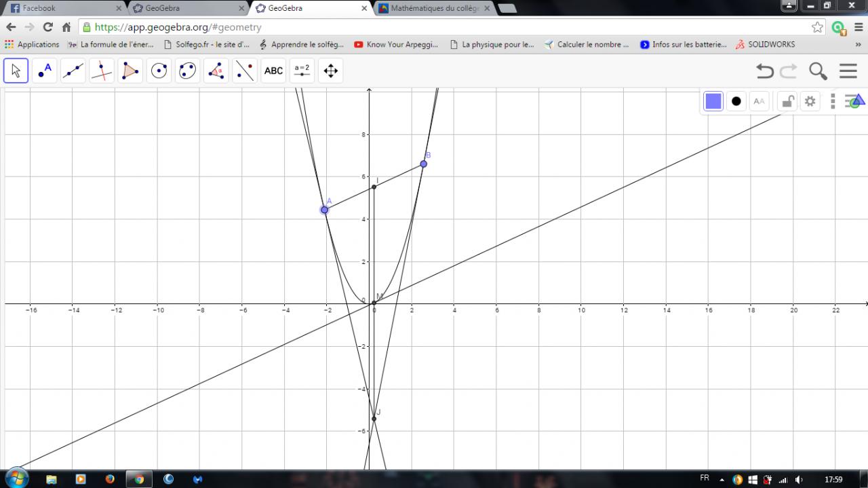The image size is (868, 488).
Task: Bookmark this page with the star
Action: coord(817,27)
